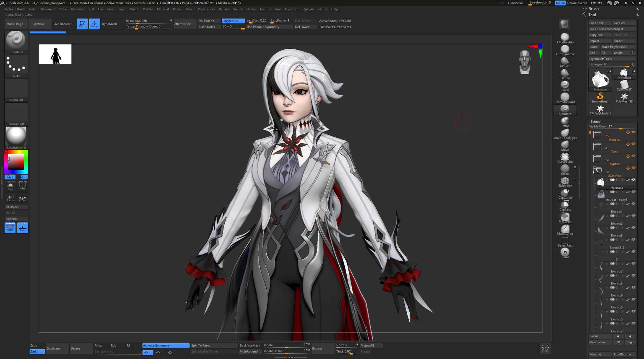
Task: Expand the Тело subtool folder
Action: pos(597,147)
